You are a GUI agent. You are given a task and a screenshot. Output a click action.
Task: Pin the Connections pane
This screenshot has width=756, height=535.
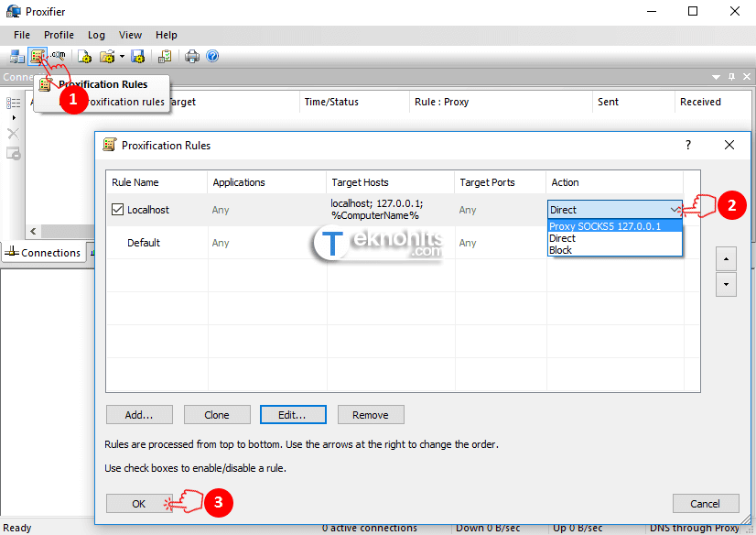click(x=731, y=77)
